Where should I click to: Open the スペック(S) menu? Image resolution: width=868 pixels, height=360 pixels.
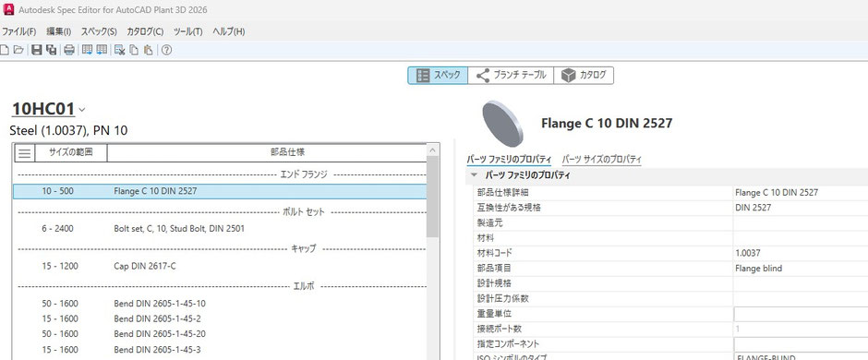click(99, 31)
